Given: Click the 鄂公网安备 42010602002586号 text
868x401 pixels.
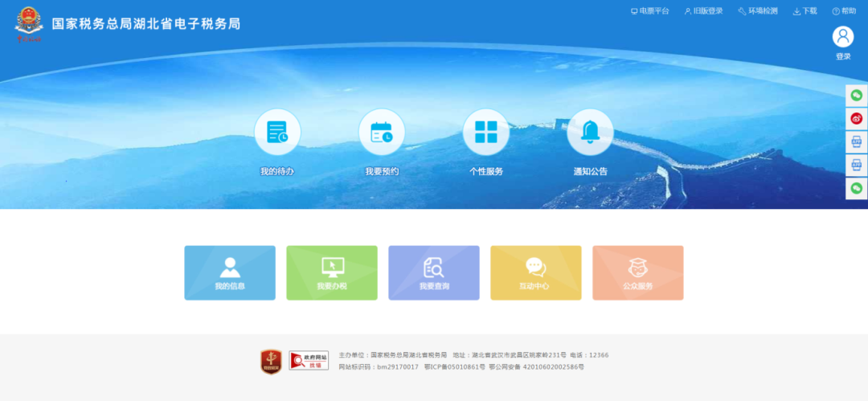Looking at the screenshot, I should pos(536,367).
